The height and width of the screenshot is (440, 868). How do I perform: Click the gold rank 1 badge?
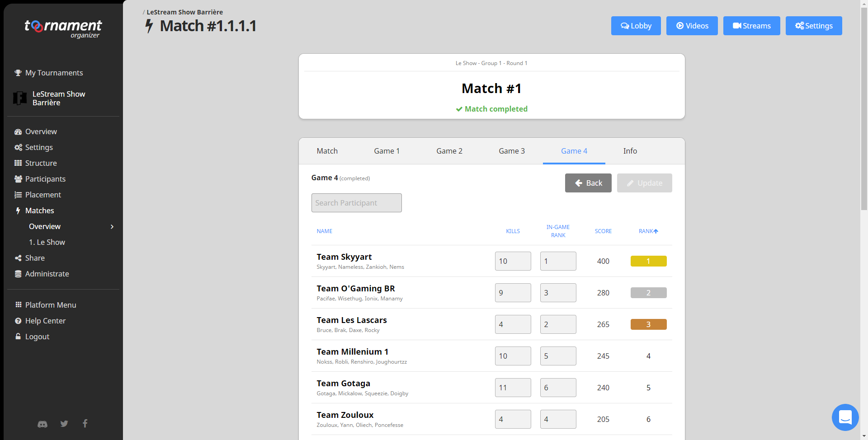coord(649,261)
